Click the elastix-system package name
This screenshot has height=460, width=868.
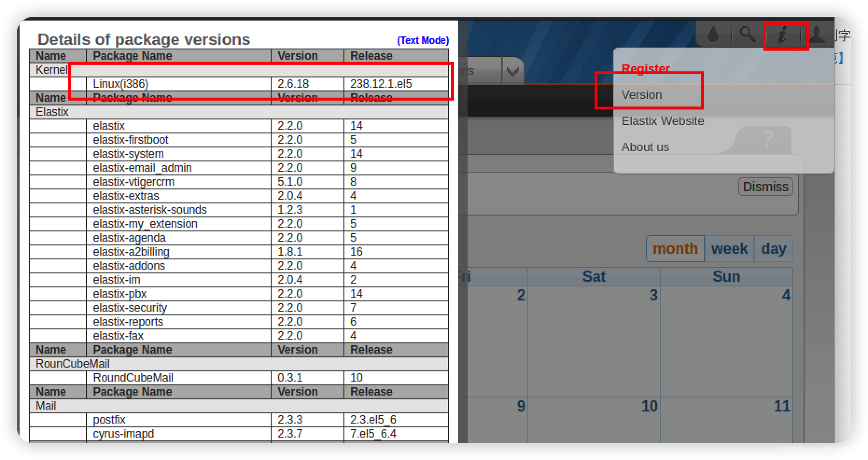point(128,154)
